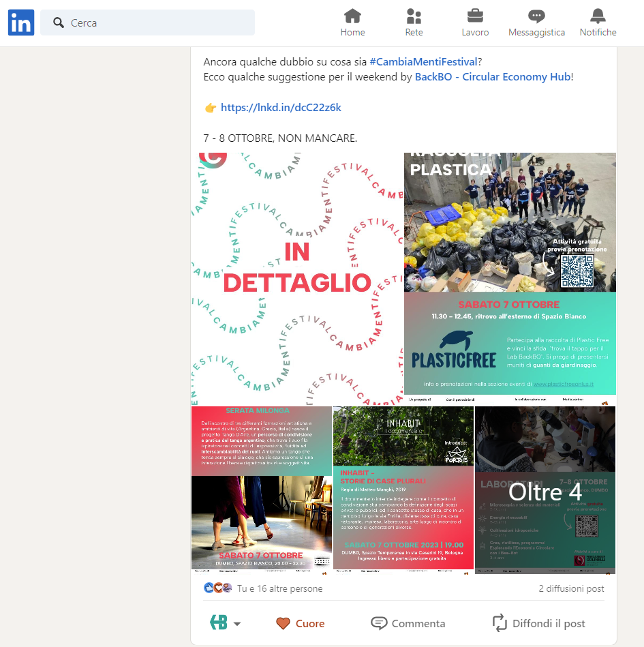This screenshot has height=647, width=644.
Task: Open the Notifiche bell
Action: (598, 23)
